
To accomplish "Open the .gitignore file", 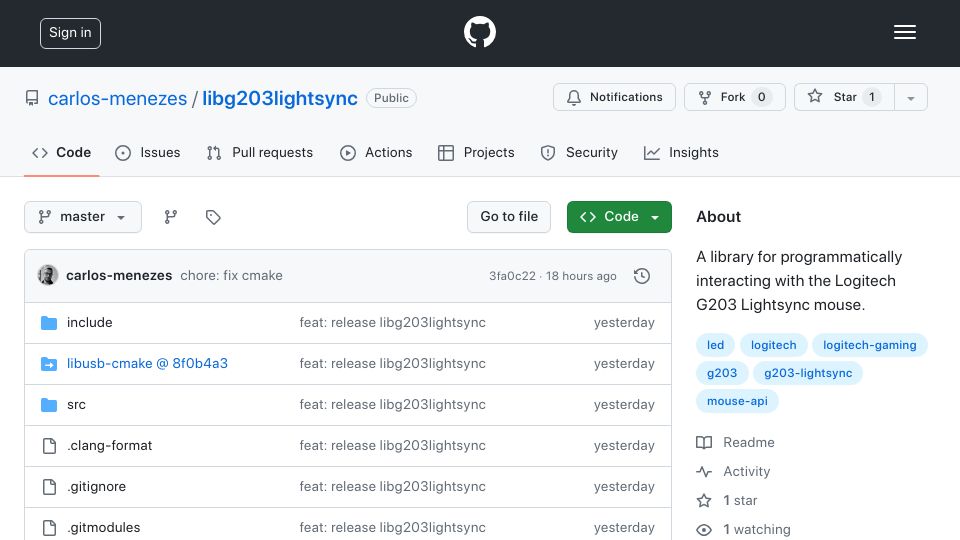I will (97, 487).
